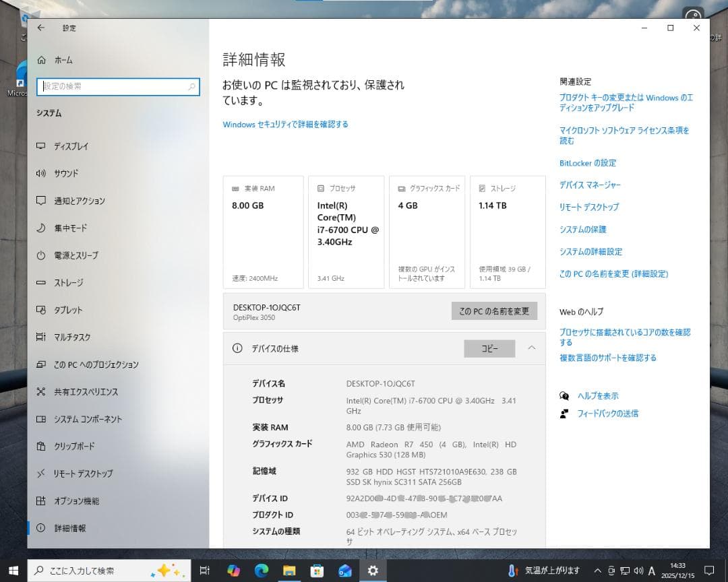Image resolution: width=728 pixels, height=582 pixels.
Task: Show hidden tray icons with the chevron
Action: 597,570
